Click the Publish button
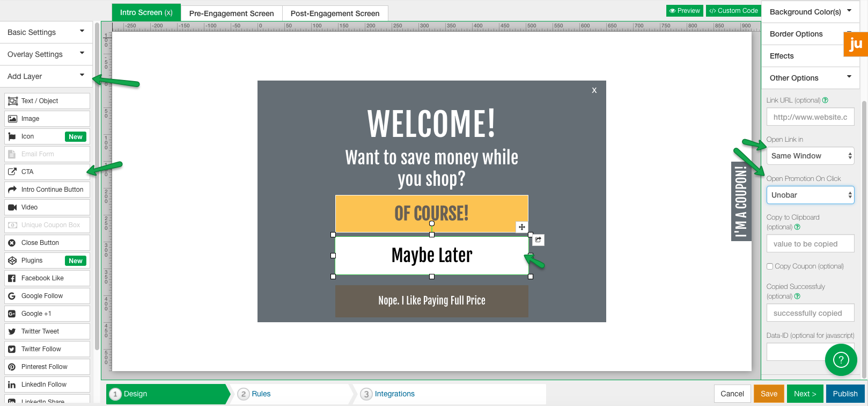Viewport: 868px width, 406px height. click(x=845, y=394)
